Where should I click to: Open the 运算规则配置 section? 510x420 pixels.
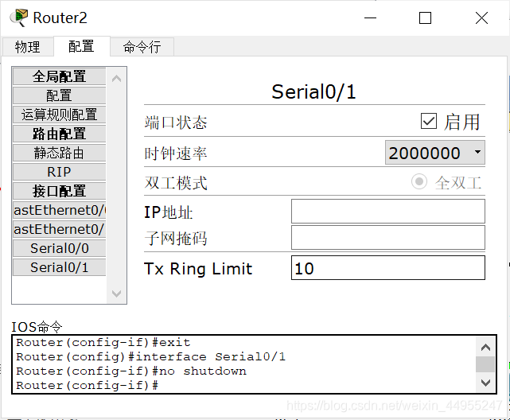tap(59, 115)
